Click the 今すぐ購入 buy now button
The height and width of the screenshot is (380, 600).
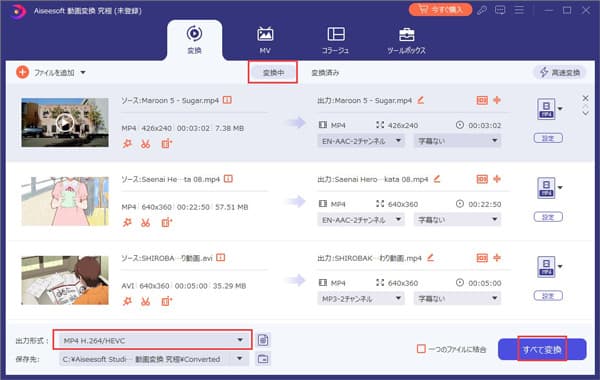[x=440, y=10]
